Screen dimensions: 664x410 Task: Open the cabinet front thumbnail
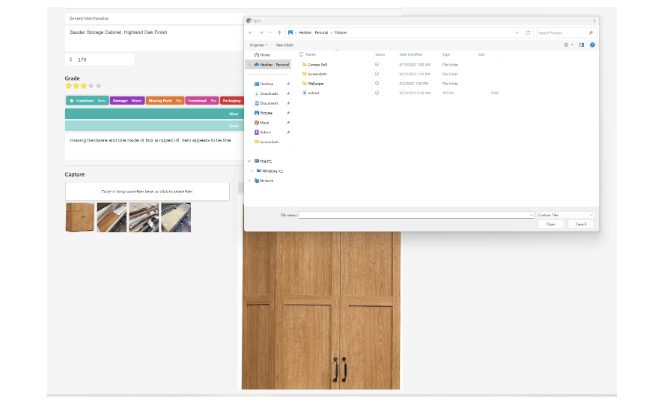pos(80,218)
